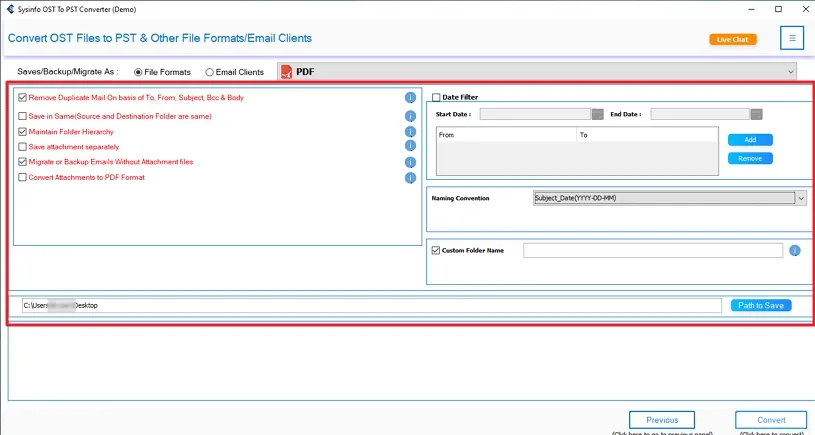Click info icon beside Maintain Folder Hierarchy

click(410, 132)
